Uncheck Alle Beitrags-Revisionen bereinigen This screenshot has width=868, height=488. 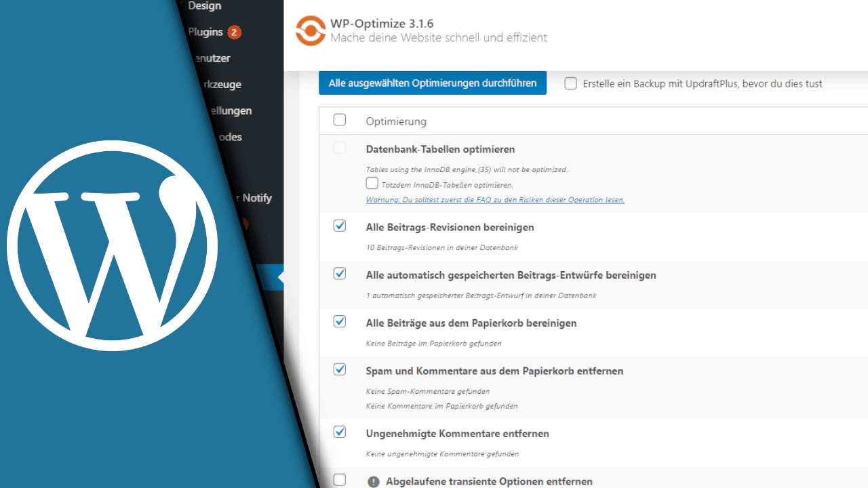point(340,226)
